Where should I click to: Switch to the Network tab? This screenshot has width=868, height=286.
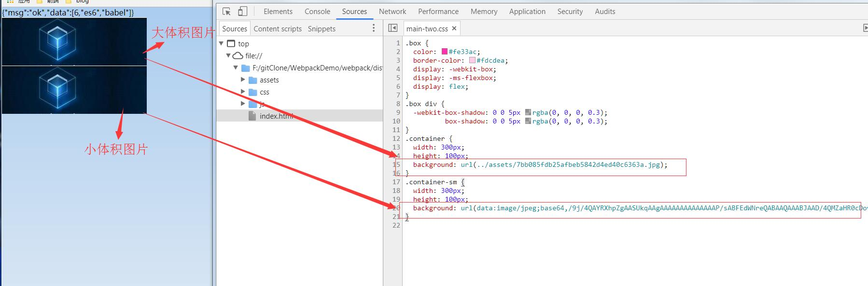tap(392, 11)
